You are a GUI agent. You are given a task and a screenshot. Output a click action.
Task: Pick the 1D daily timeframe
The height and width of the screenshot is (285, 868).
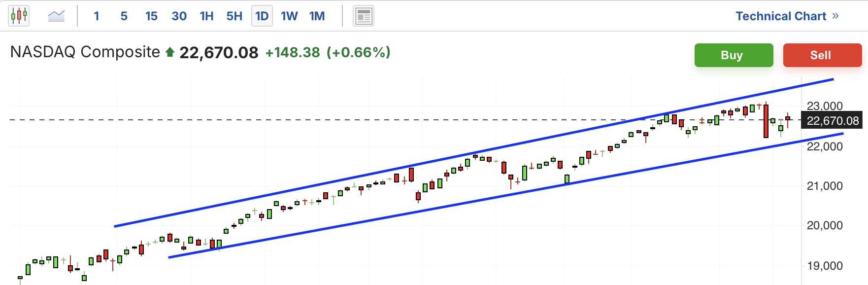point(262,16)
